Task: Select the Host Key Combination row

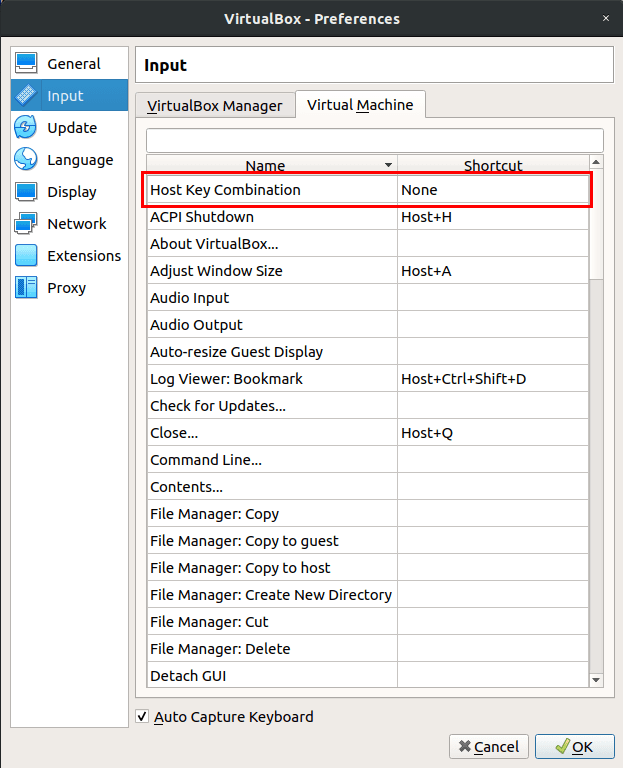Action: [368, 190]
